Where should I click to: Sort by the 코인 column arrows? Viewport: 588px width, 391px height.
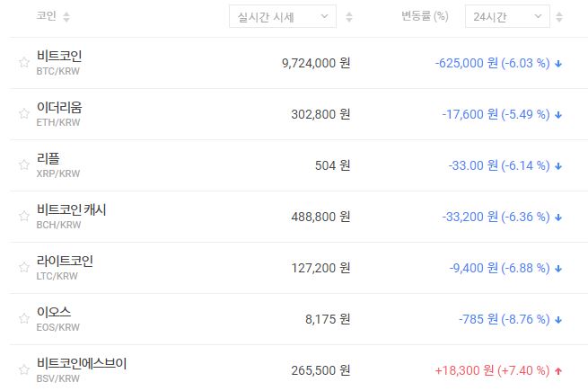click(67, 17)
